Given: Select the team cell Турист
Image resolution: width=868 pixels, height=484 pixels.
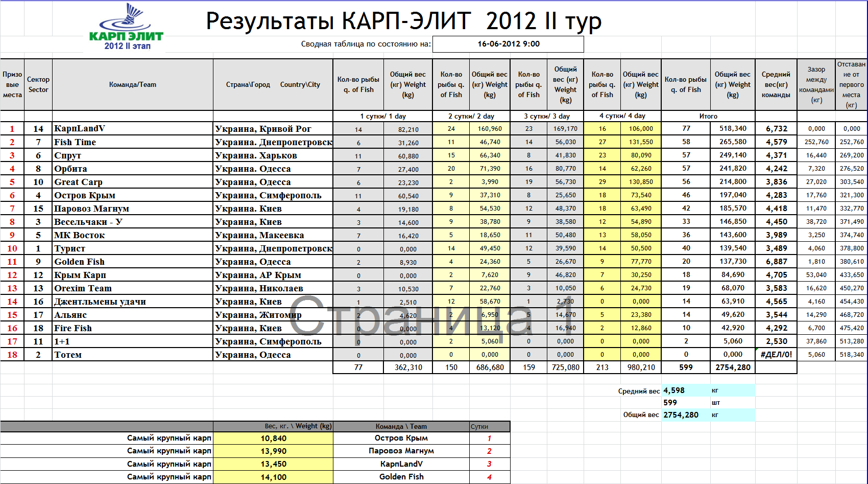Looking at the screenshot, I should [133, 248].
